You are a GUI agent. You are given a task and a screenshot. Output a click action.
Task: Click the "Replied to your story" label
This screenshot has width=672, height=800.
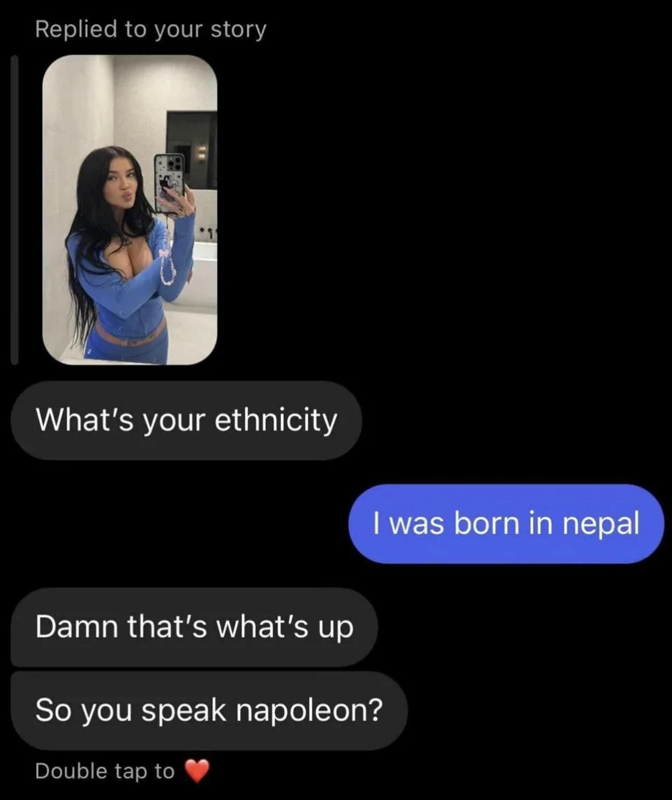coord(151,29)
